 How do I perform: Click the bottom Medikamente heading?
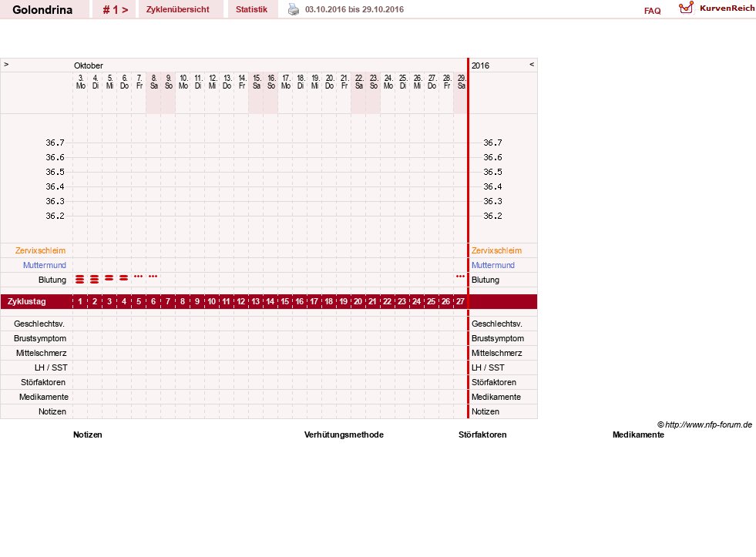(x=638, y=435)
